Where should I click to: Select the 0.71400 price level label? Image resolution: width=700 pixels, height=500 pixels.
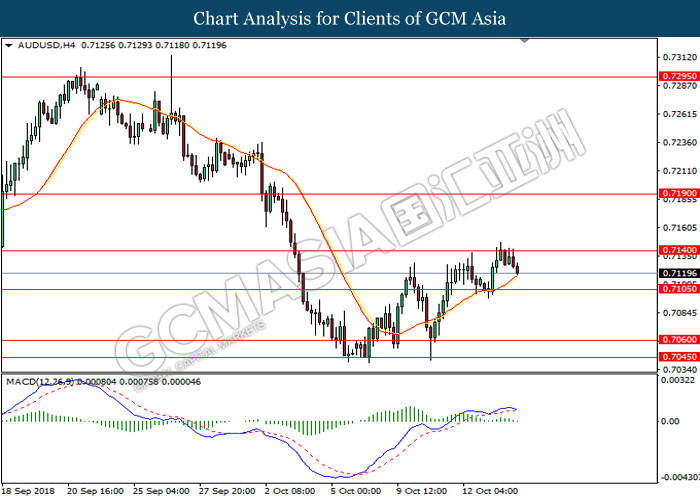[679, 250]
